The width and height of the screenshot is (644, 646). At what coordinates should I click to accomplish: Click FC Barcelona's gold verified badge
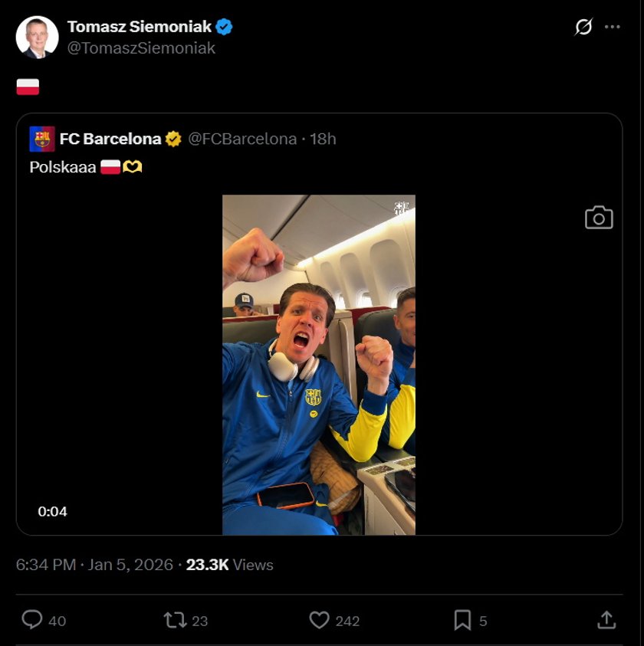coord(174,139)
